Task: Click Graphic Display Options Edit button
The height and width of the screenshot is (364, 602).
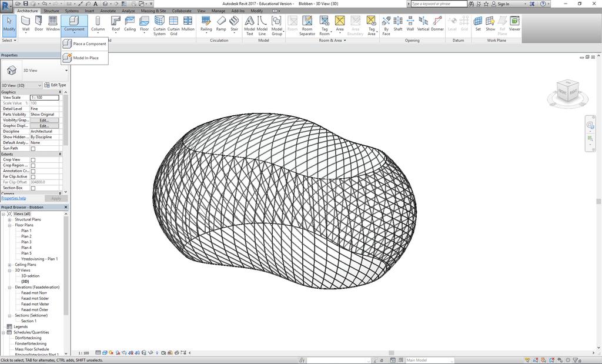Action: pyautogui.click(x=44, y=126)
